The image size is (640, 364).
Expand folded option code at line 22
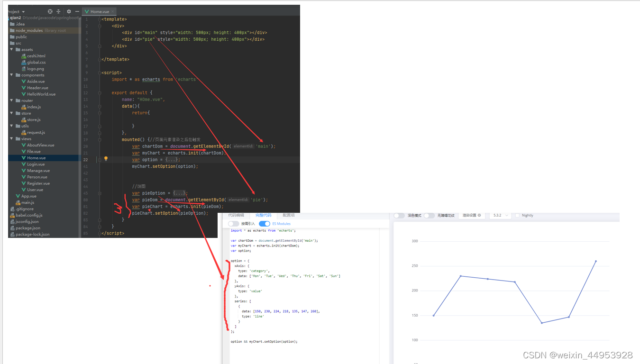(x=100, y=159)
